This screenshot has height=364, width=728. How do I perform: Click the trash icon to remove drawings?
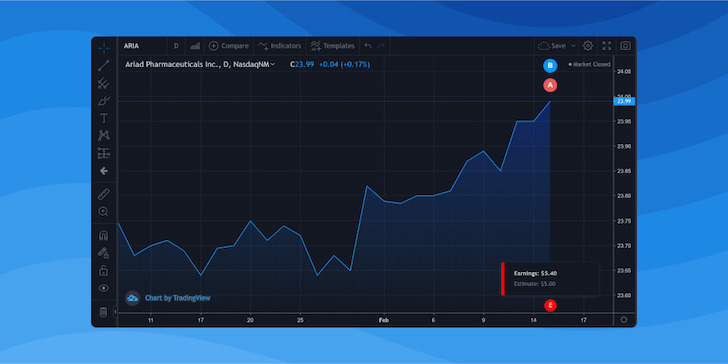pos(104,312)
